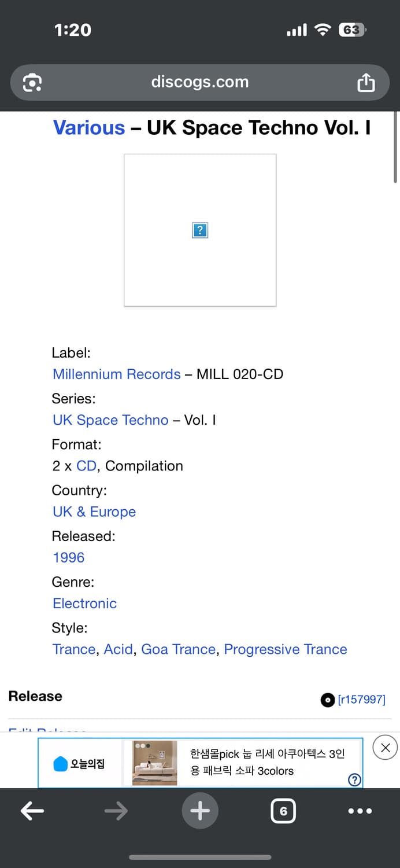Tap the ad's question mark info icon
Screen dimensions: 400x868
(353, 779)
